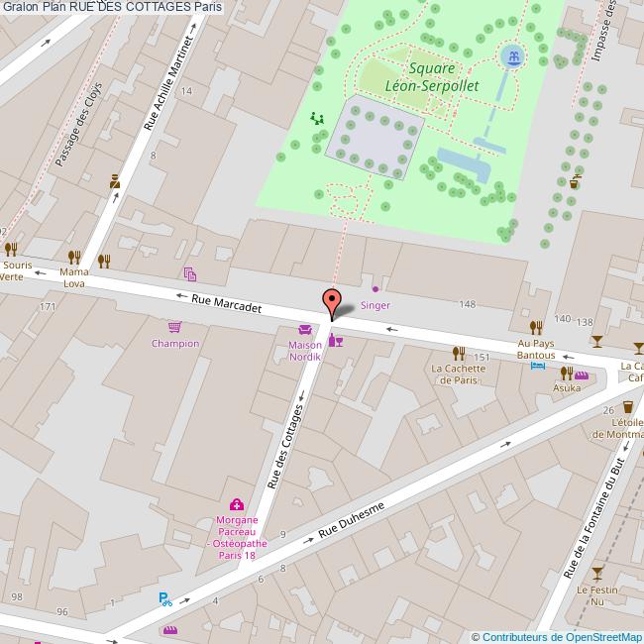The height and width of the screenshot is (644, 644).
Task: Select the Mama Lova restaurant icon
Action: (x=74, y=258)
